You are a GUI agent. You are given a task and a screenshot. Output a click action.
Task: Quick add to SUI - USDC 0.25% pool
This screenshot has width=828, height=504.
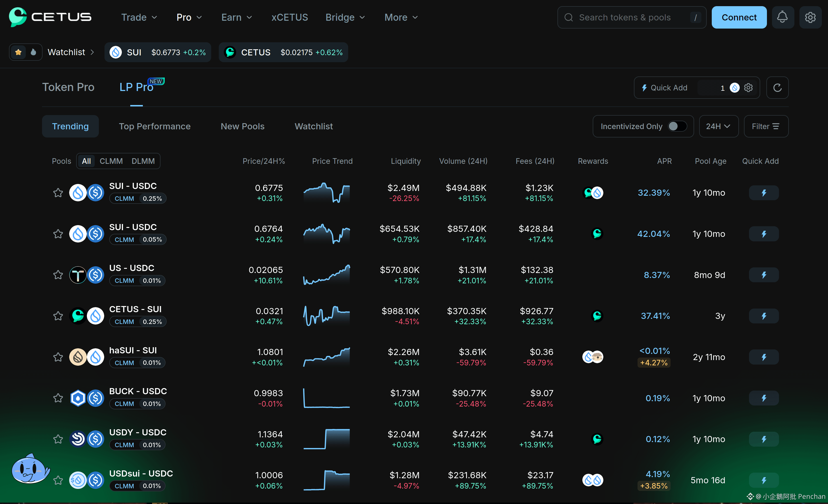(764, 193)
